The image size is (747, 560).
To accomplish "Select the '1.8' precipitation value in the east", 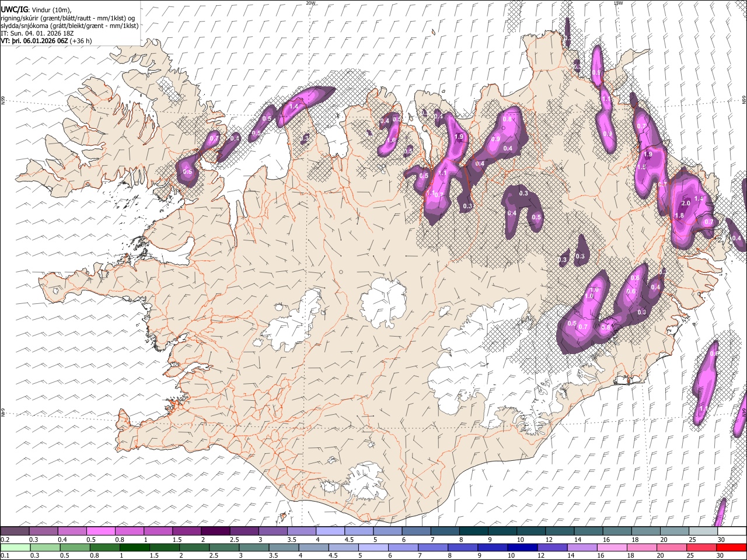I will click(x=679, y=215).
